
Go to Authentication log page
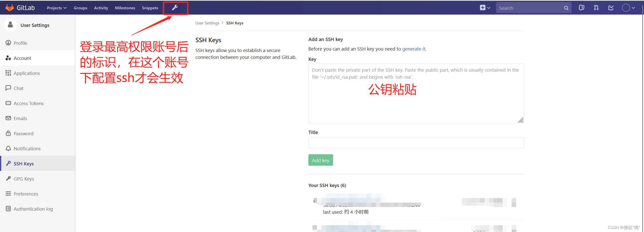tap(38, 209)
